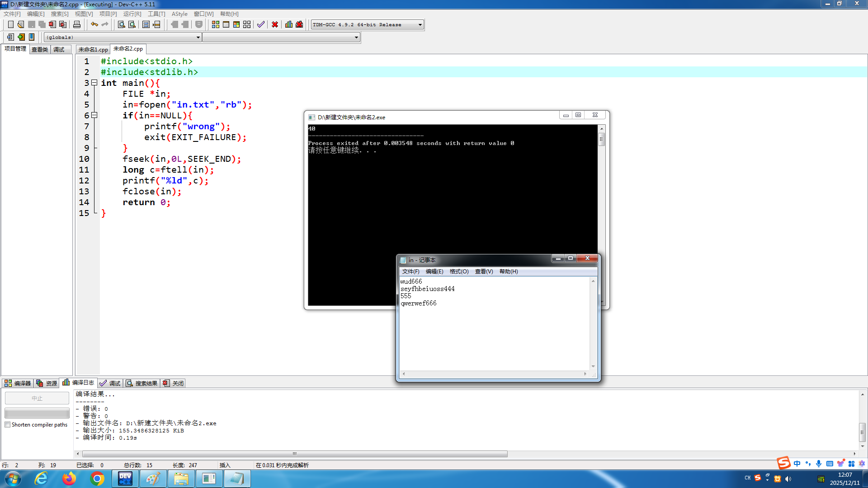Open Chrome from the taskbar

pos(97,479)
